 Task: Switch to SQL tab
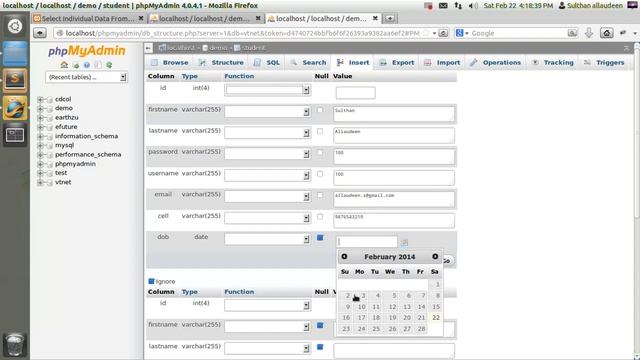tap(267, 62)
